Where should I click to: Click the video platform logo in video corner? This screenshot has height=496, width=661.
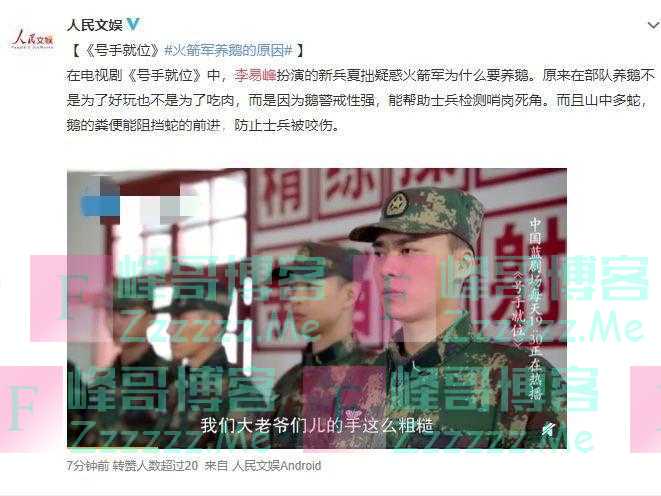tap(548, 429)
